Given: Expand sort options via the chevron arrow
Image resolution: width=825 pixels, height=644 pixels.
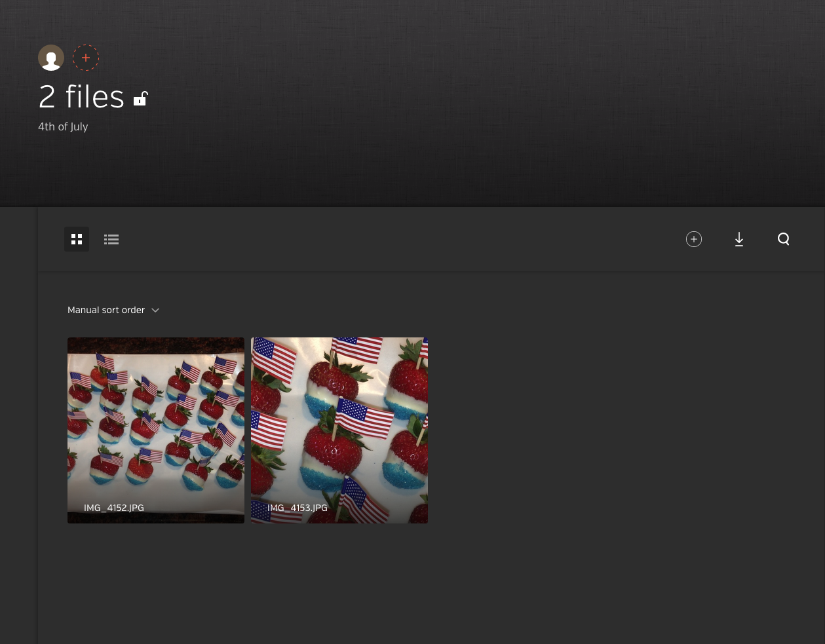Looking at the screenshot, I should [x=155, y=311].
